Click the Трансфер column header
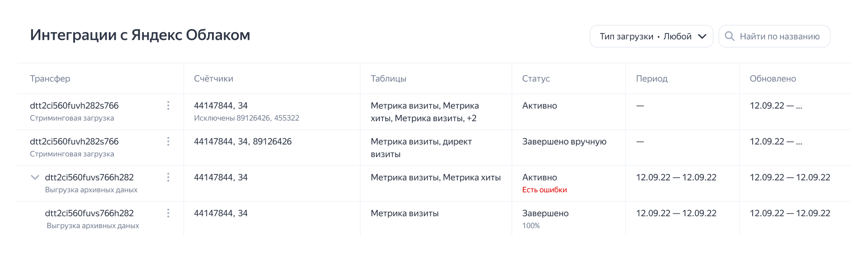The image size is (868, 253). point(50,79)
